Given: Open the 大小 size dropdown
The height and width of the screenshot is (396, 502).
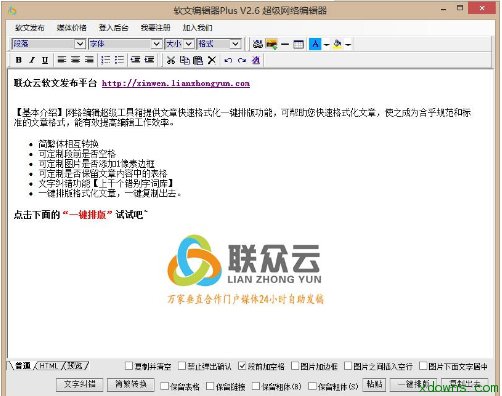Looking at the screenshot, I should [179, 44].
